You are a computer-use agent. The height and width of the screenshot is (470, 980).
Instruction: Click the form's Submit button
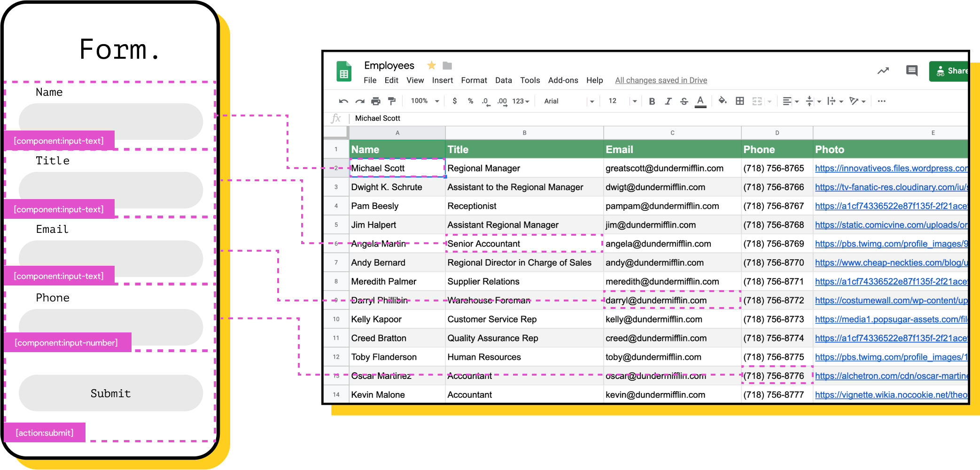pyautogui.click(x=111, y=393)
